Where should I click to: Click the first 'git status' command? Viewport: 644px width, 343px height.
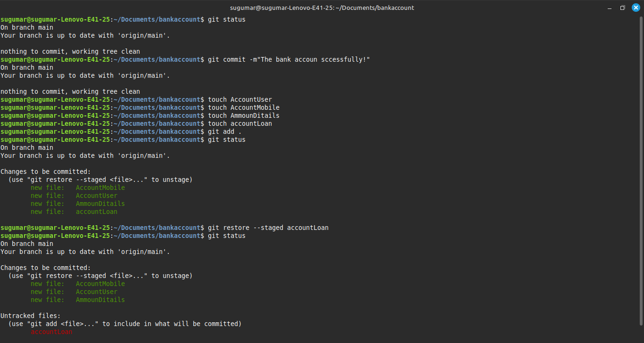click(227, 19)
